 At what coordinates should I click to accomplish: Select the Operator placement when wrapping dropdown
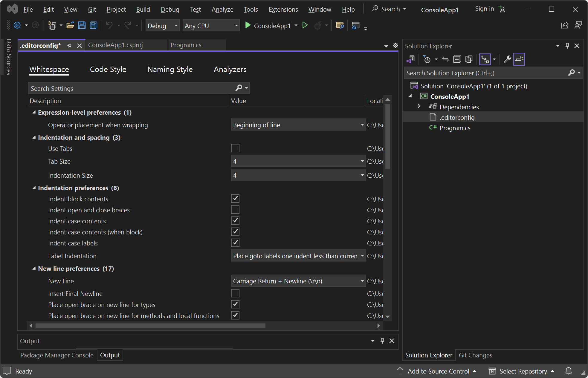297,125
